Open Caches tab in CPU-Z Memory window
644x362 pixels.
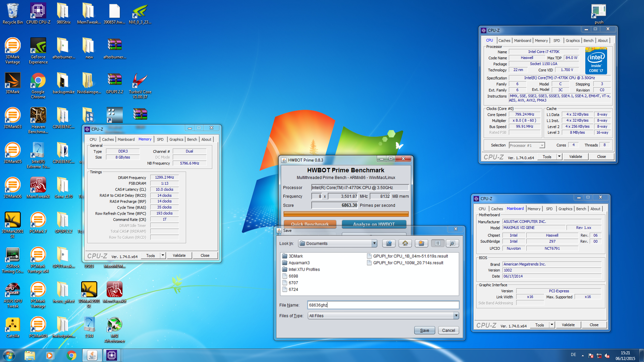[x=108, y=139]
